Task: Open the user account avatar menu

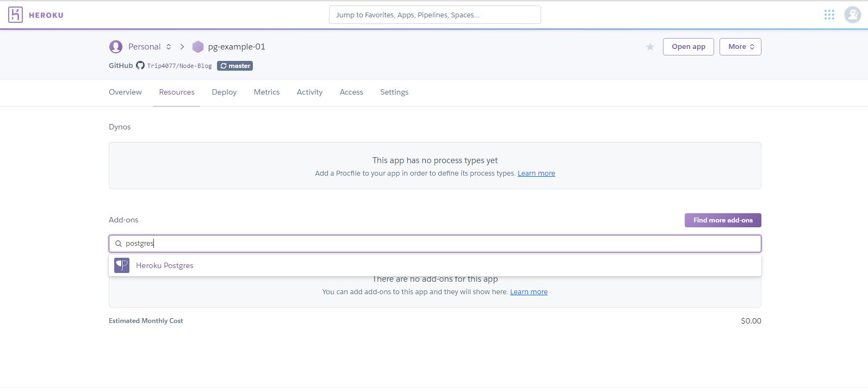Action: pyautogui.click(x=852, y=15)
